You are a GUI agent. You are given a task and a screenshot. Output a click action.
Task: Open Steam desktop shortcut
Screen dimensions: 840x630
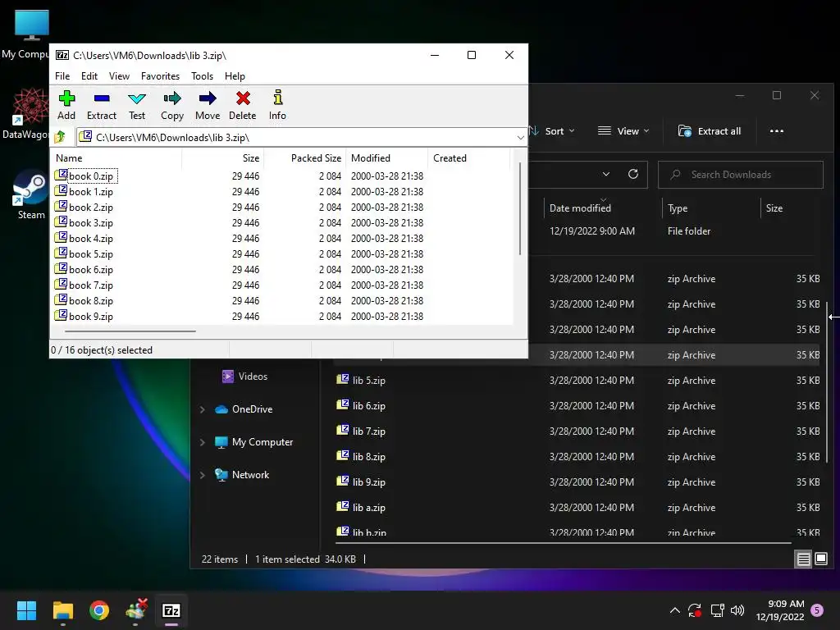tap(30, 194)
